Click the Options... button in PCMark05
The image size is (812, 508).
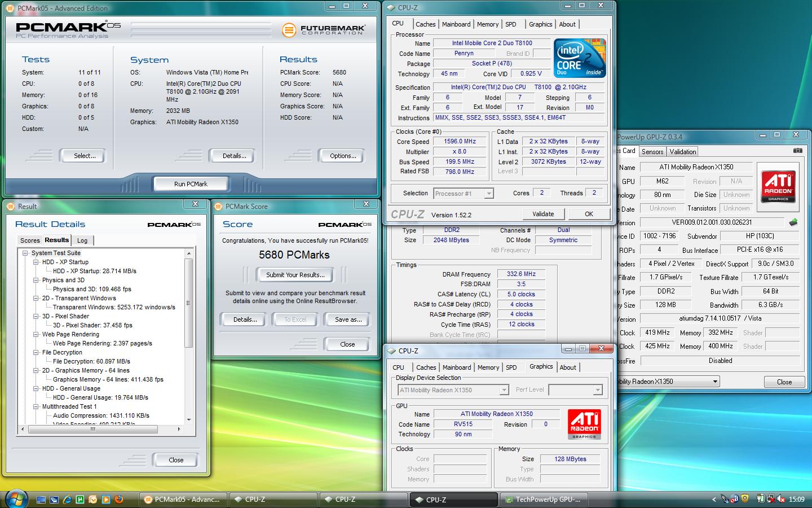coord(343,156)
